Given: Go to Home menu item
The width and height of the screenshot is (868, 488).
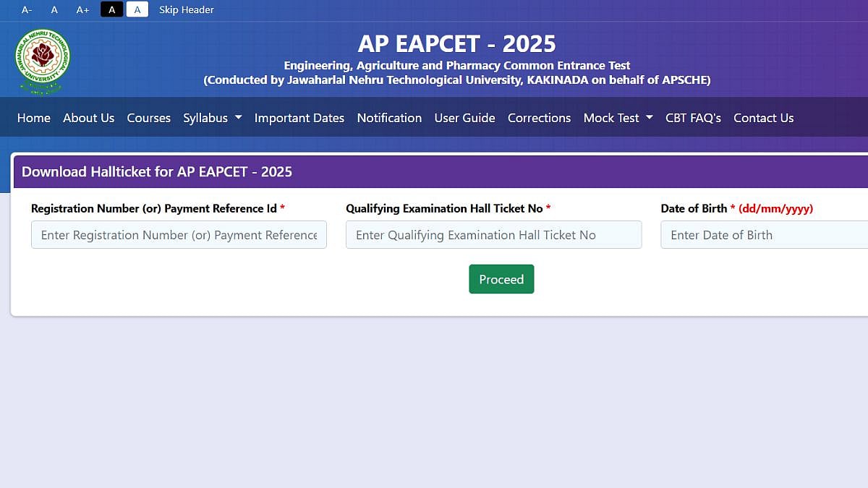Looking at the screenshot, I should point(34,118).
